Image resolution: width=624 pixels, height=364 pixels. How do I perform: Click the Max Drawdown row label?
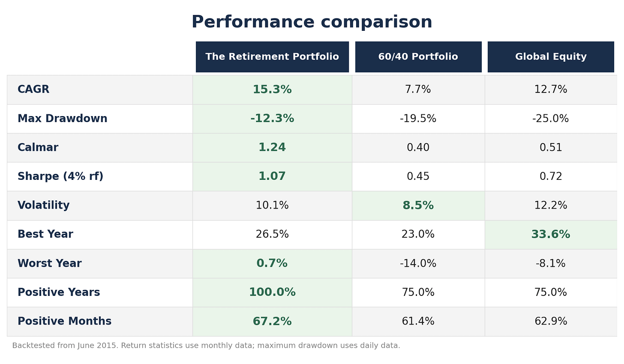pos(63,119)
